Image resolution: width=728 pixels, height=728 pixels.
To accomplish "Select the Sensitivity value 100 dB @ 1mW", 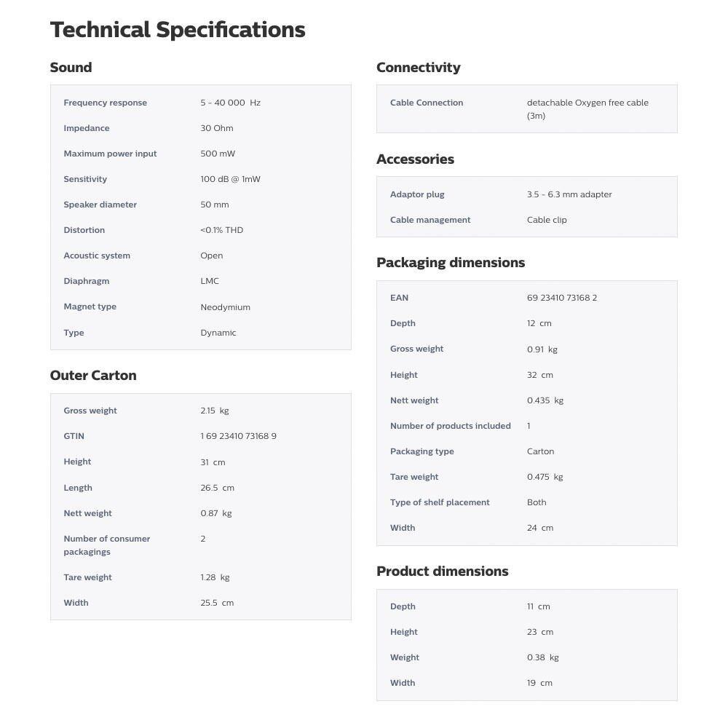I will tap(230, 179).
